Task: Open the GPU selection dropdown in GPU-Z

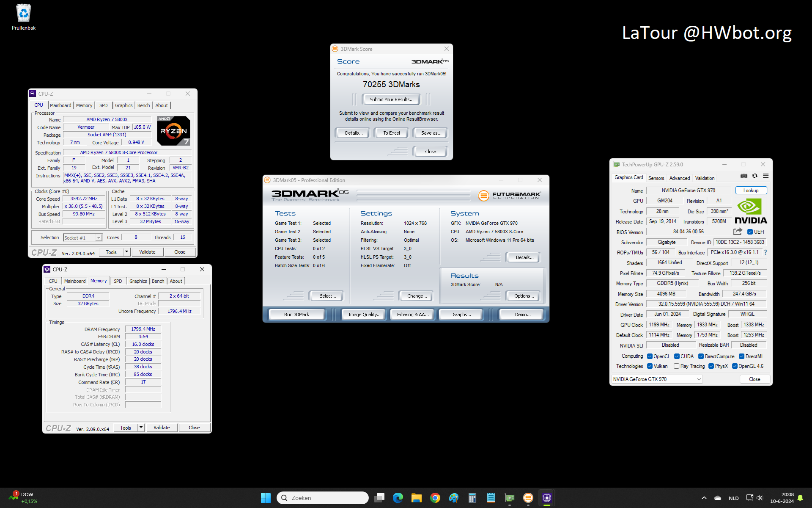Action: click(x=657, y=379)
